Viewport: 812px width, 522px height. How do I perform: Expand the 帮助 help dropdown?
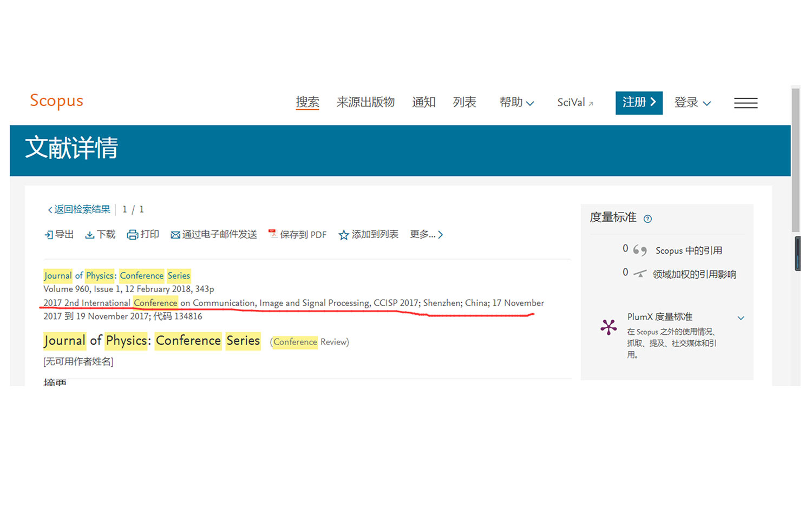pyautogui.click(x=516, y=102)
